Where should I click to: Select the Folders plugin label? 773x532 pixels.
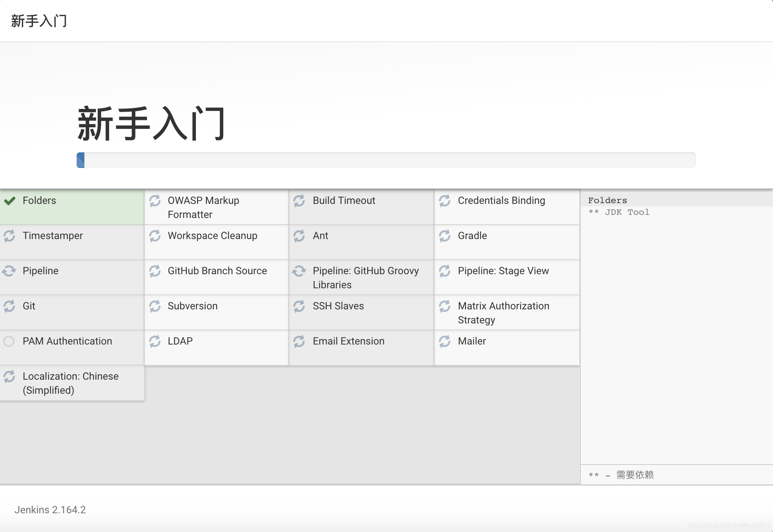39,200
